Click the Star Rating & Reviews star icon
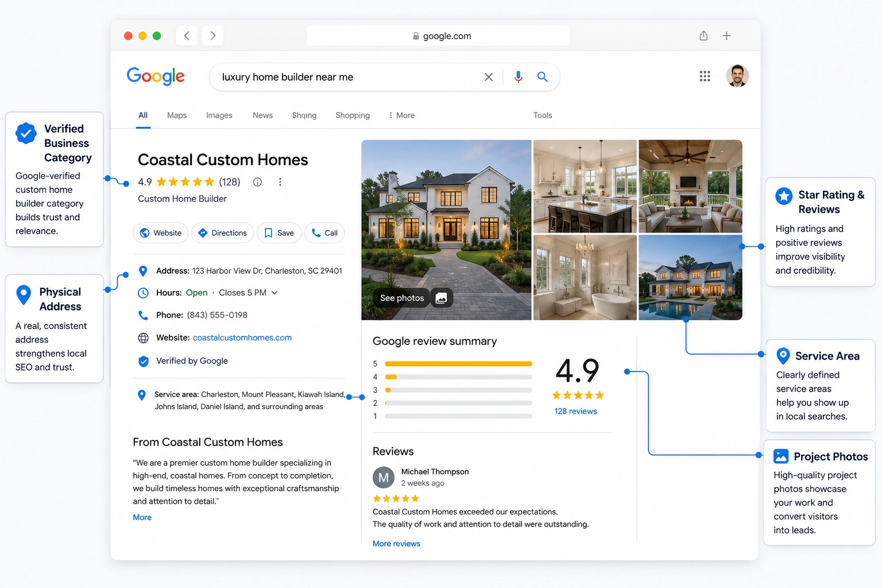This screenshot has width=882, height=588. [784, 196]
